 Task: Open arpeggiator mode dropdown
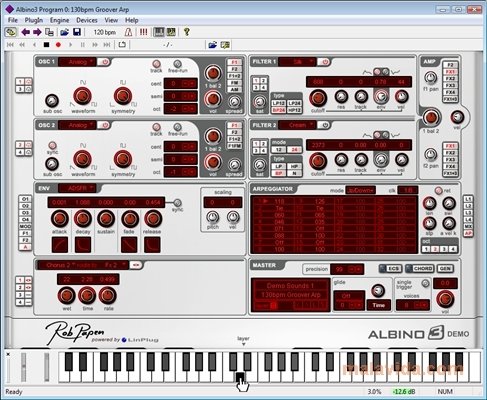361,190
